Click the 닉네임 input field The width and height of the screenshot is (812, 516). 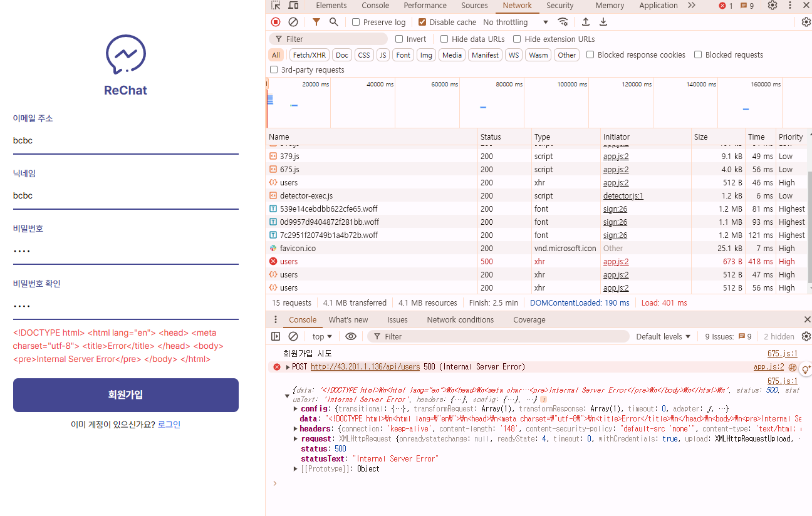click(x=126, y=196)
